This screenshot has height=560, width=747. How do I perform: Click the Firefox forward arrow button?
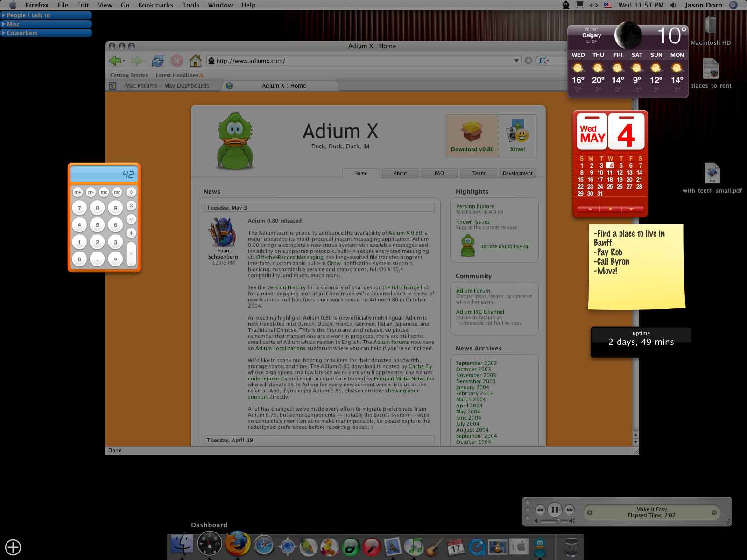136,61
